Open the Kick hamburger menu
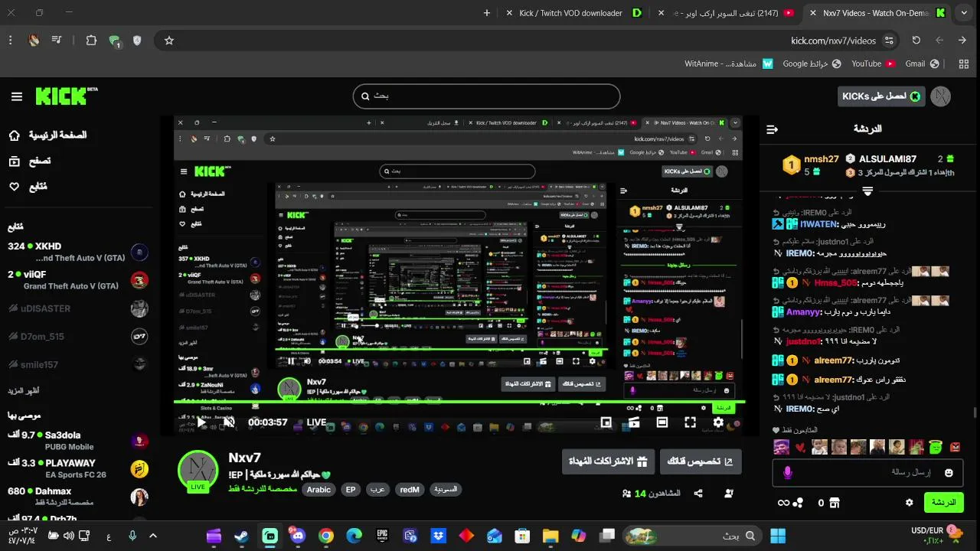 point(17,96)
